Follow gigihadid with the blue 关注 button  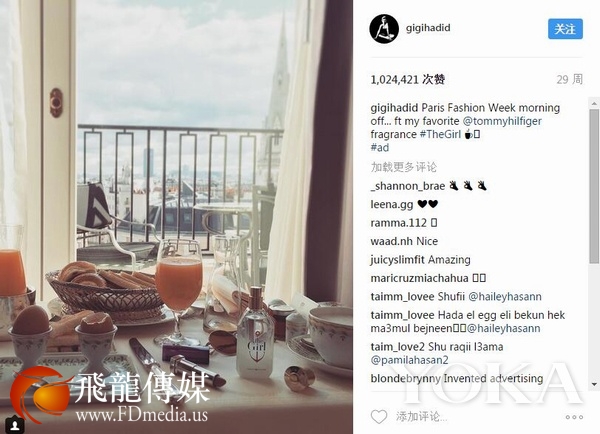coord(565,29)
